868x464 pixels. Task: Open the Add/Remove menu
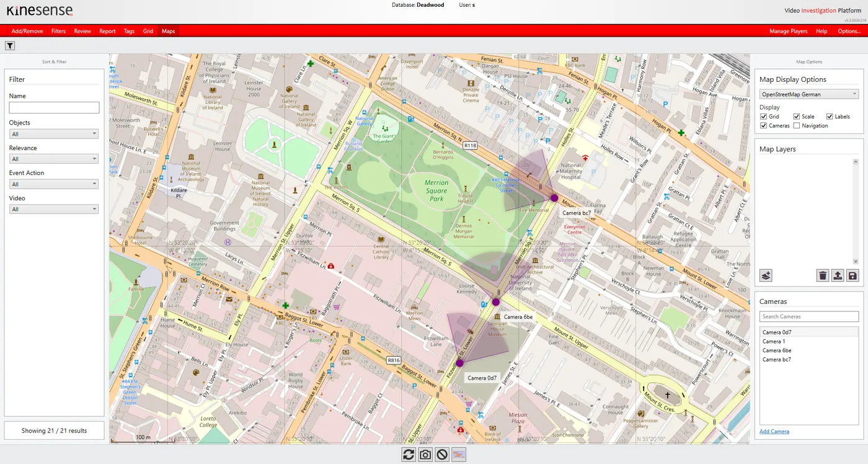click(27, 31)
